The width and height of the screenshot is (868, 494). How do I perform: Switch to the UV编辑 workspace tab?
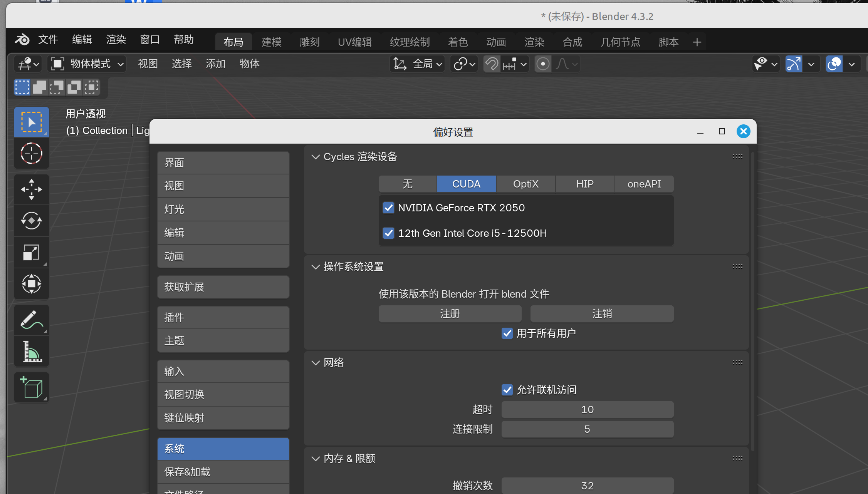coord(355,42)
